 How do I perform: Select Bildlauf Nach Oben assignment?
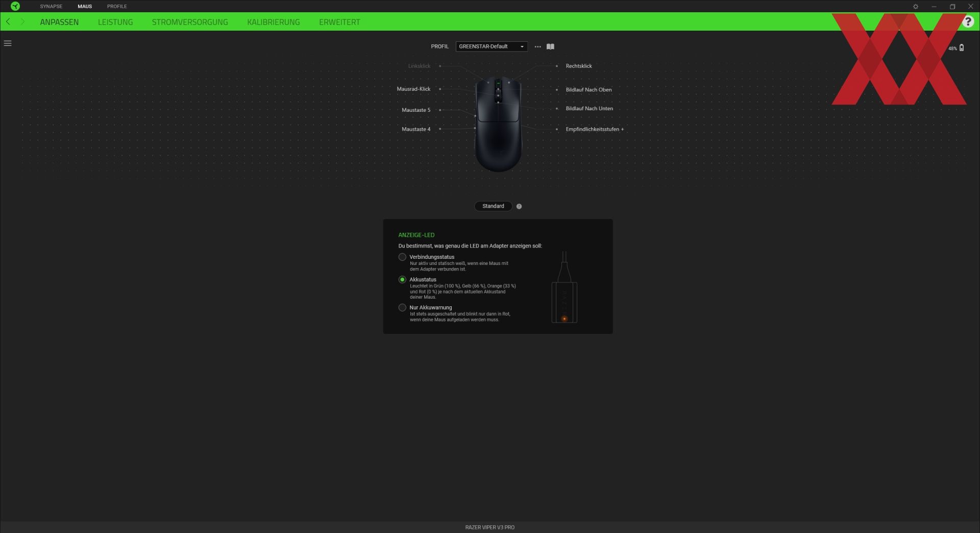(x=589, y=89)
